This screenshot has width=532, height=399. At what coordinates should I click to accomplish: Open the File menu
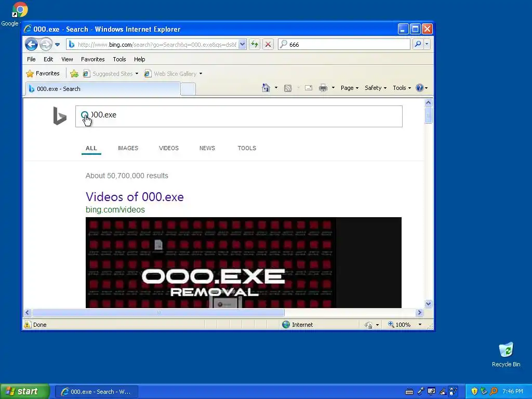pyautogui.click(x=31, y=59)
